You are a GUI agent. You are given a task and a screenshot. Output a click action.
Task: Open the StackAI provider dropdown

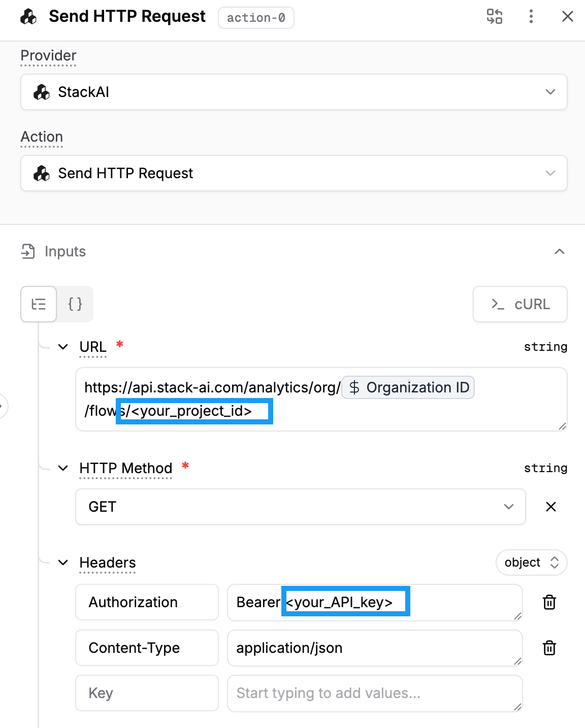(294, 92)
